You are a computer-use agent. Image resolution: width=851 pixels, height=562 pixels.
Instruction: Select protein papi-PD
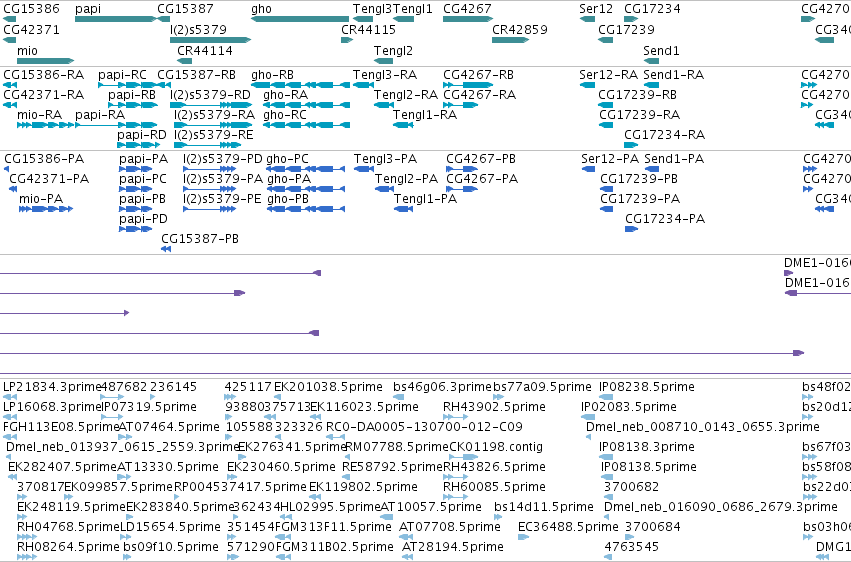(135, 229)
